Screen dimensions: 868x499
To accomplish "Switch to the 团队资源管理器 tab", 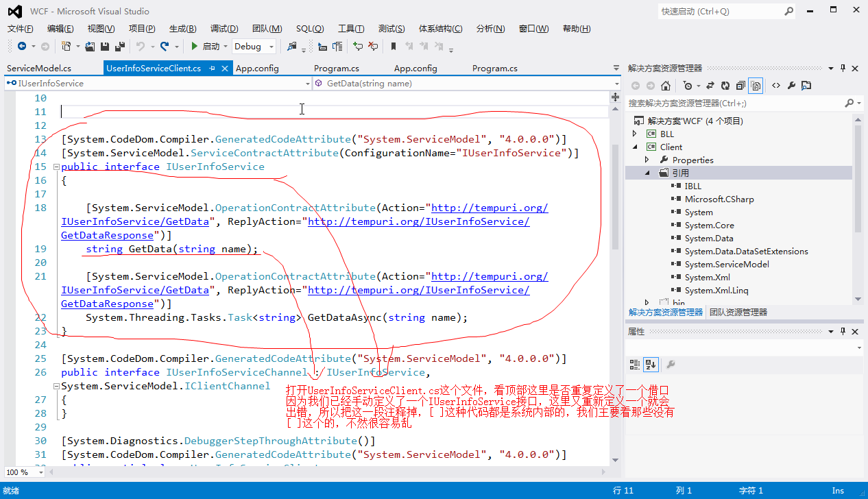I will click(x=738, y=312).
